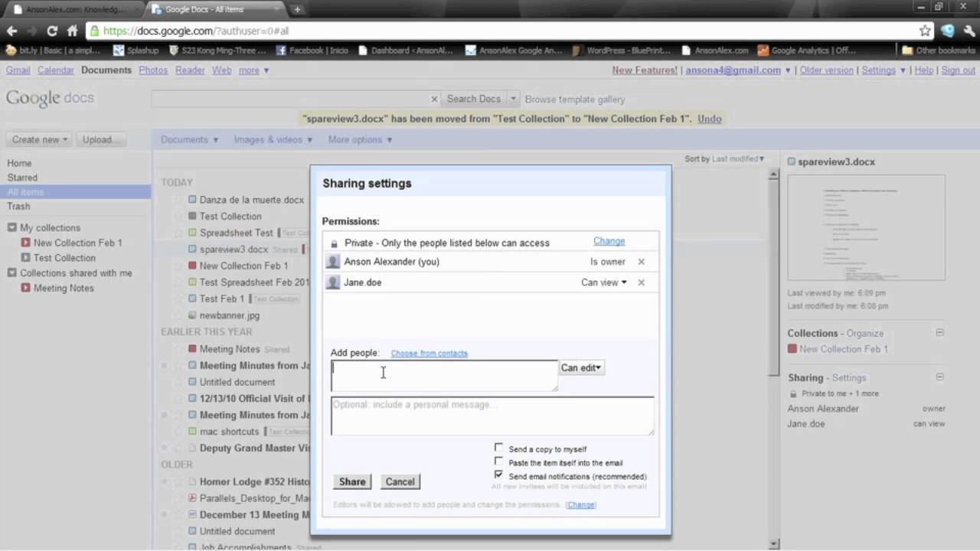Open Photos in top navigation
The width and height of the screenshot is (980, 551).
[x=153, y=70]
